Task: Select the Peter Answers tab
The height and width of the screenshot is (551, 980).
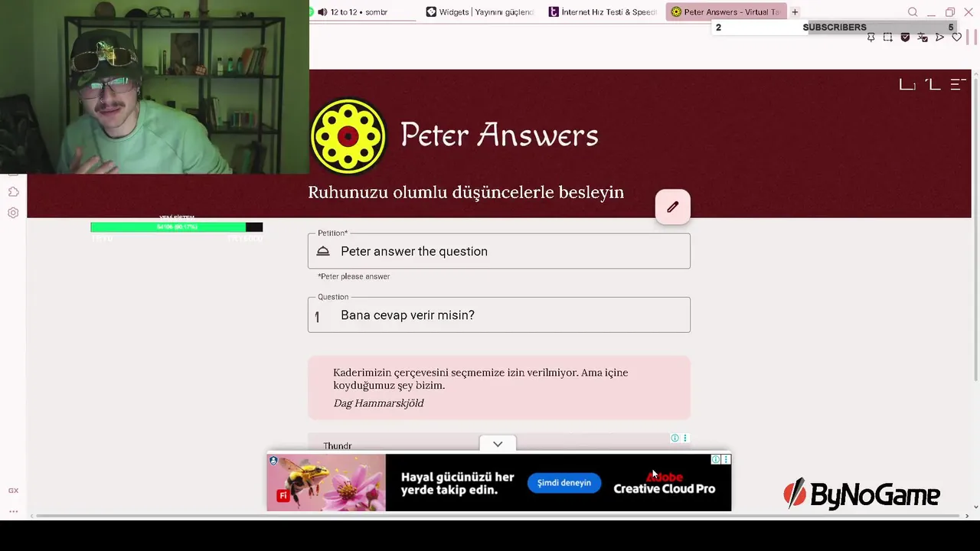Action: [x=725, y=12]
